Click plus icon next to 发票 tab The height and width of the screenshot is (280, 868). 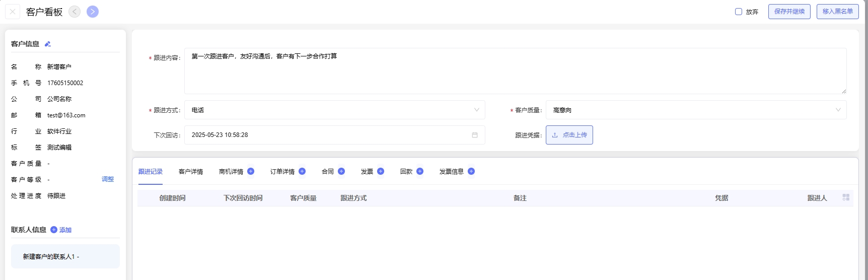381,171
